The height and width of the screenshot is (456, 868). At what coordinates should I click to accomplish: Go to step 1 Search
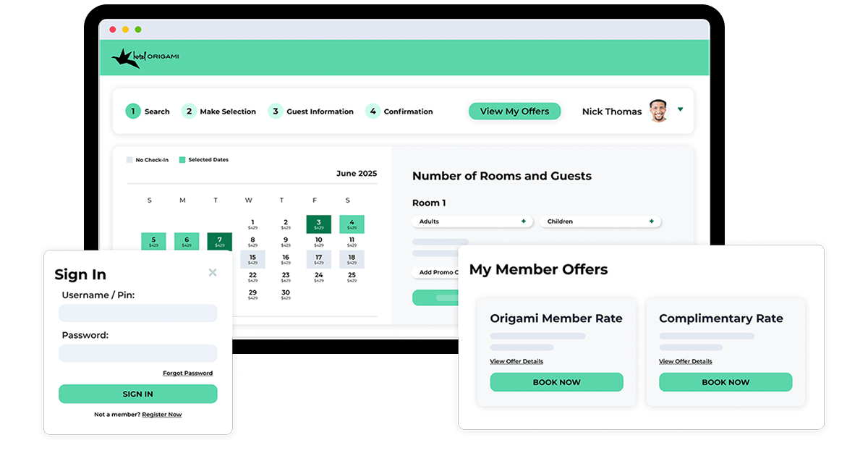(148, 111)
